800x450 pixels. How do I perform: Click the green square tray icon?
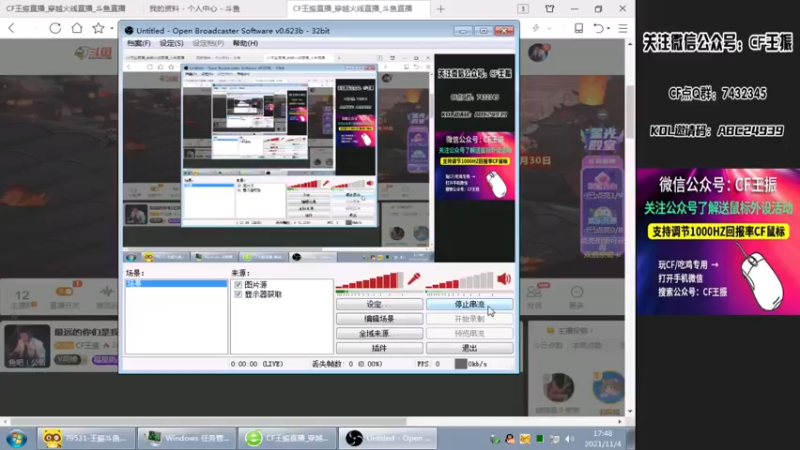(540, 439)
